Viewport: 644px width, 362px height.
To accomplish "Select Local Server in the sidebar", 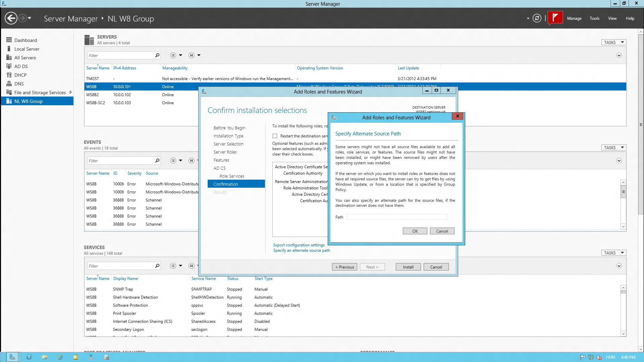I will pyautogui.click(x=27, y=49).
